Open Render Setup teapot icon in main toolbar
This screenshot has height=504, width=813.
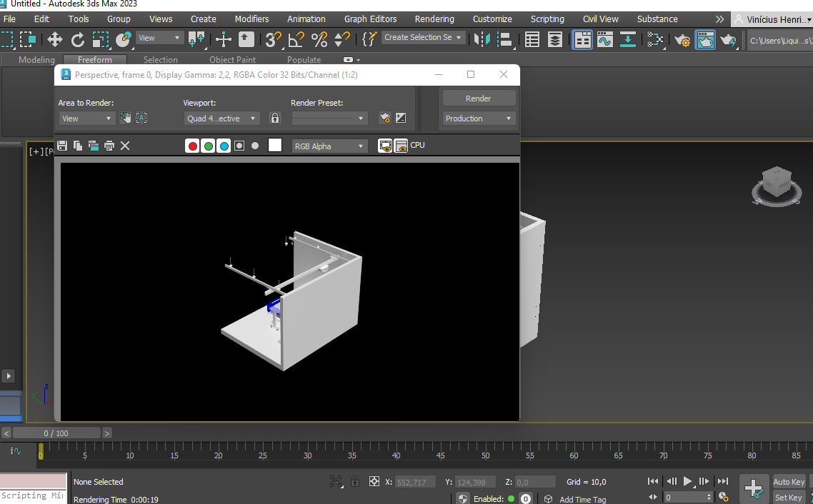(x=682, y=39)
